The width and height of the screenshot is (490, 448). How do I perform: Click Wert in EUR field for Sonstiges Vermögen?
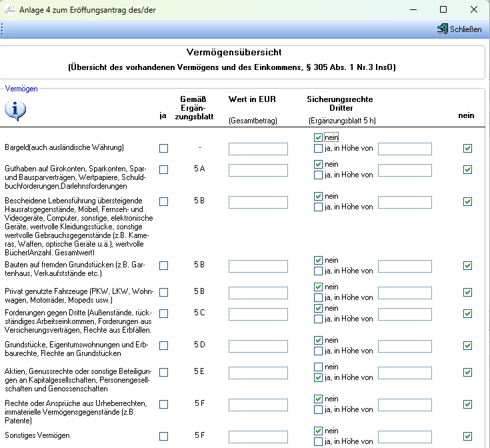click(258, 437)
